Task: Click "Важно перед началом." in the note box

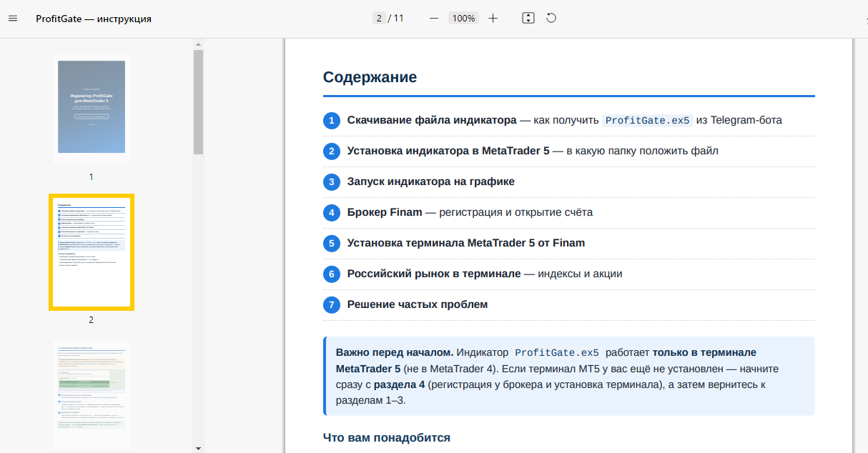Action: click(395, 352)
